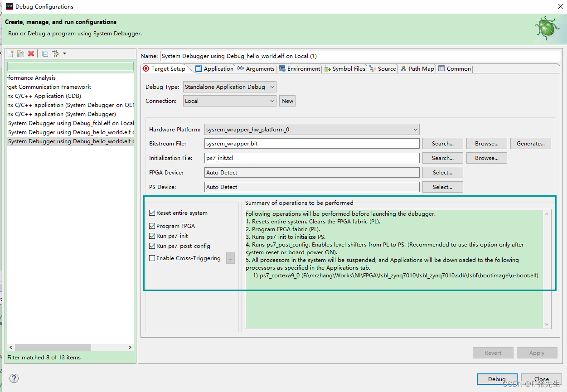Open the filter launch configurations icon
The image size is (567, 392).
point(56,54)
